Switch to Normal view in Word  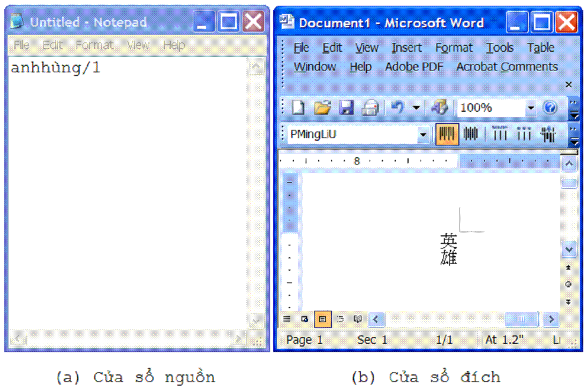coord(287,319)
